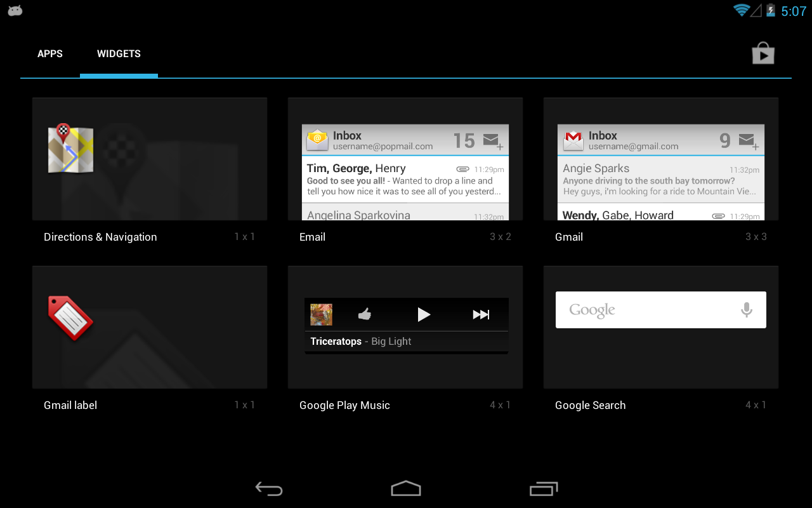Click the Gmail widget M logo icon
812x508 pixels.
click(573, 140)
